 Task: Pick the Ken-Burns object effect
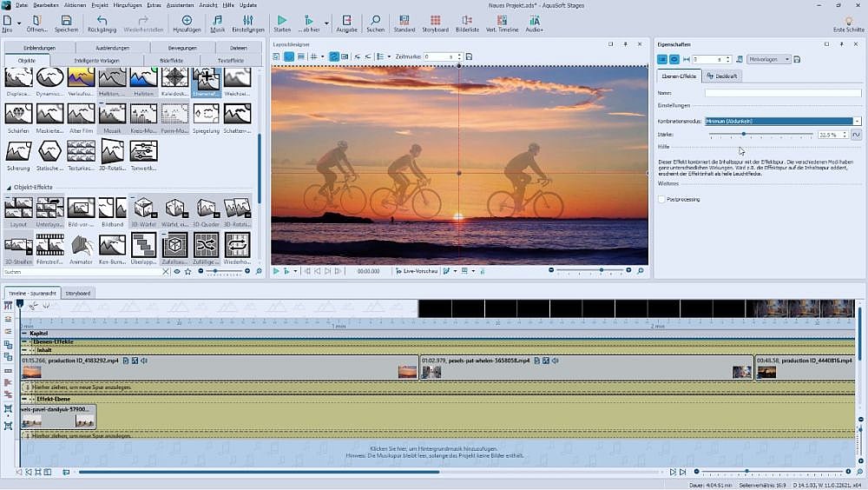[x=113, y=245]
